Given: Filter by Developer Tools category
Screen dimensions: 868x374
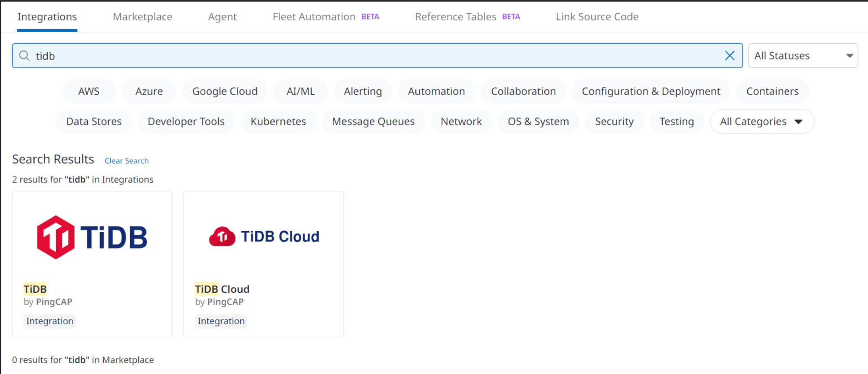Looking at the screenshot, I should pyautogui.click(x=186, y=121).
